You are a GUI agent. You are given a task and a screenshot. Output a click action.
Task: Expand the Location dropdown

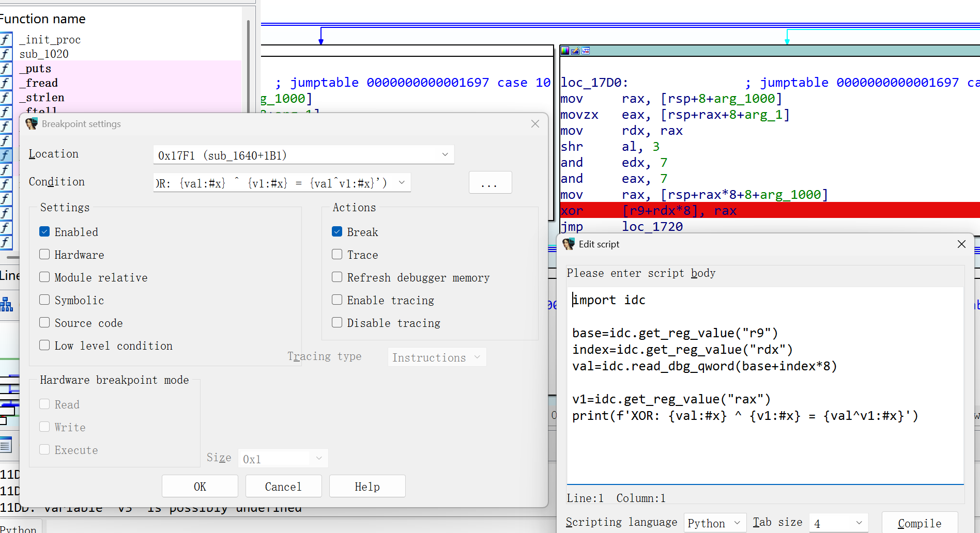(445, 155)
